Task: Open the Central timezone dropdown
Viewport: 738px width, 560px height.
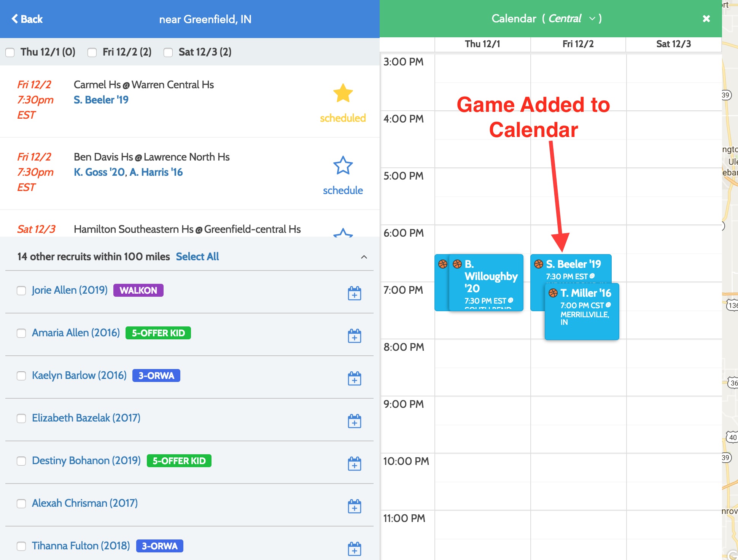Action: pos(570,19)
